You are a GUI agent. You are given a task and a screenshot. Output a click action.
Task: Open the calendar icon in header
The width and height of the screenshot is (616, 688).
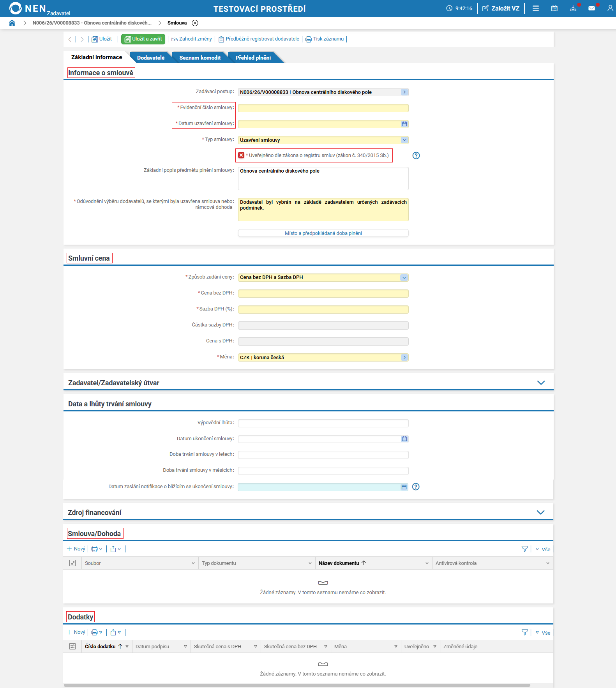[554, 8]
